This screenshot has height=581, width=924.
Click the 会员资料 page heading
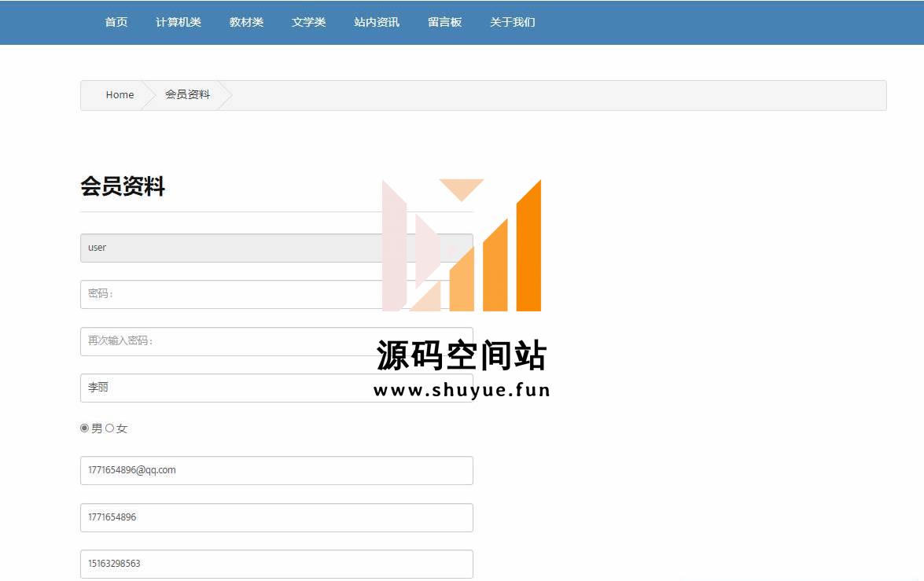point(123,186)
